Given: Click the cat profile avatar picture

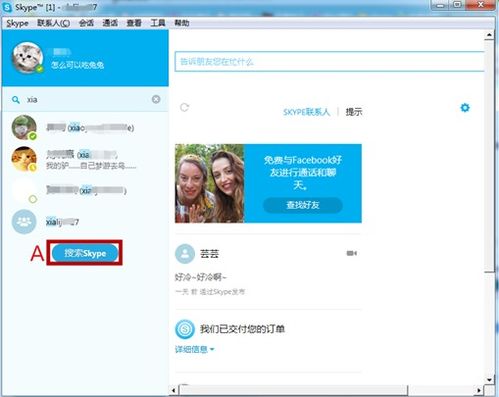Looking at the screenshot, I should [x=27, y=58].
